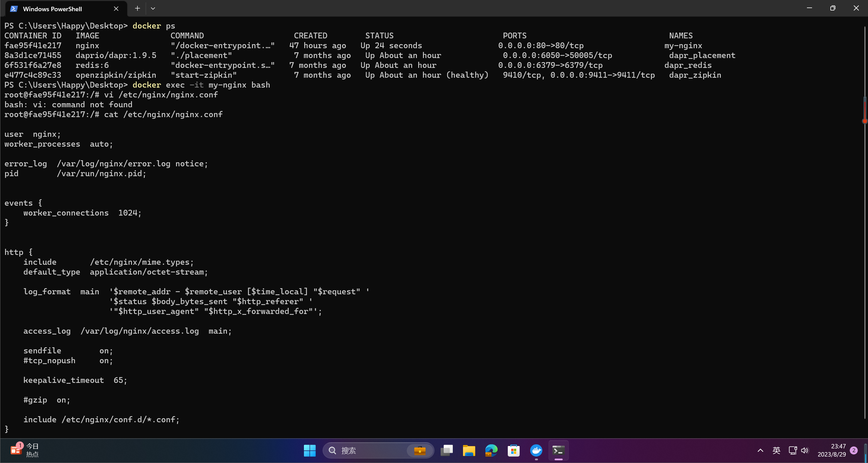Click the briefcase icon in the search box
This screenshot has width=868, height=463.
[420, 450]
